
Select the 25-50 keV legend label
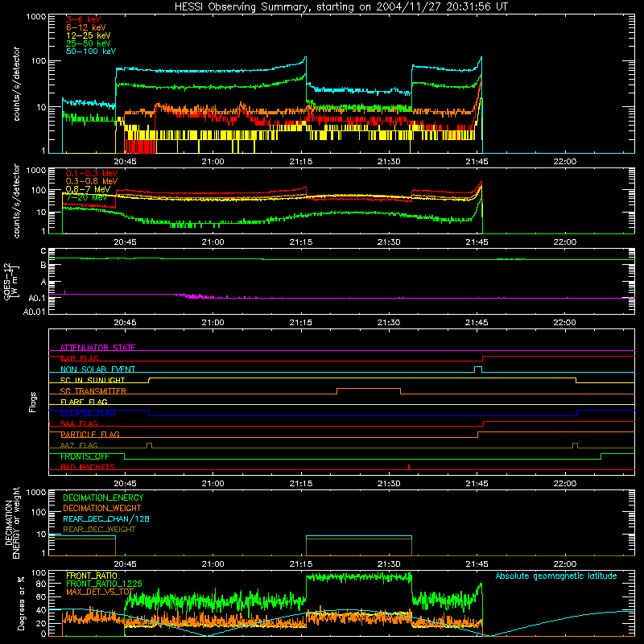tap(89, 43)
